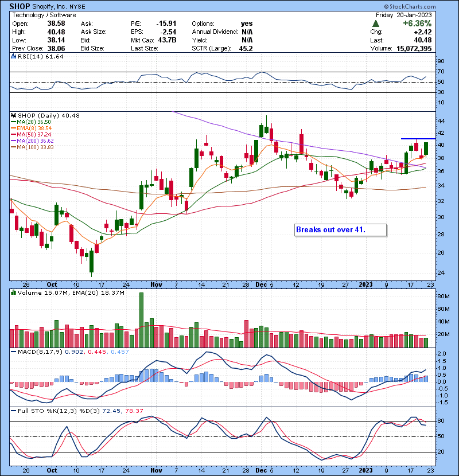Click the NYSE exchange label
Viewport: 459px width, 476px height.
(77, 7)
